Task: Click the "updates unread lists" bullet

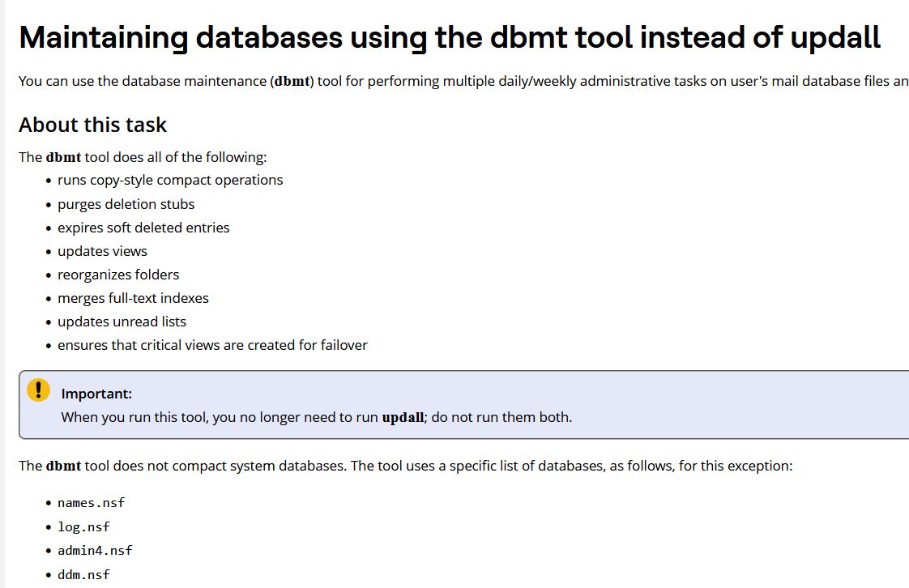Action: coord(122,322)
